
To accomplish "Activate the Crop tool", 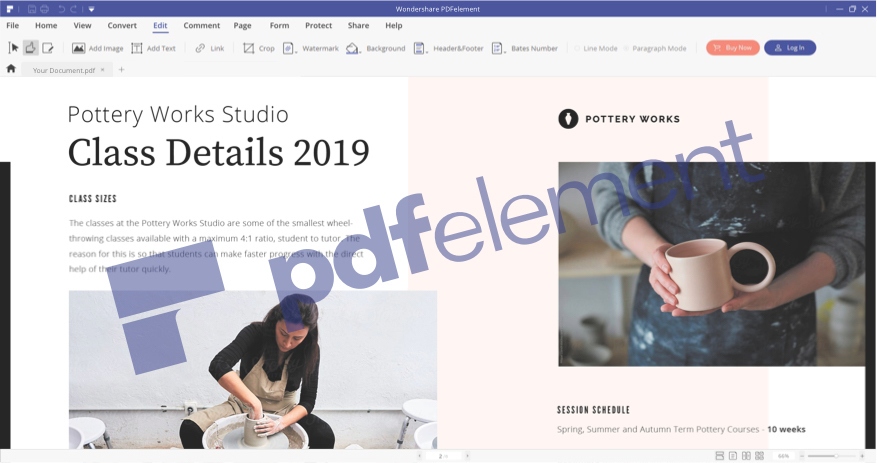I will coord(258,49).
